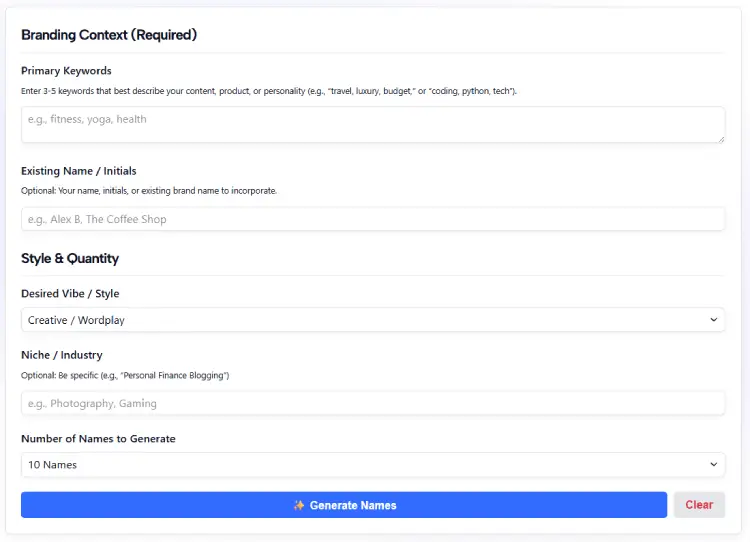Click the "Existing Name / Initials" label
The width and height of the screenshot is (750, 542).
pyautogui.click(x=78, y=171)
